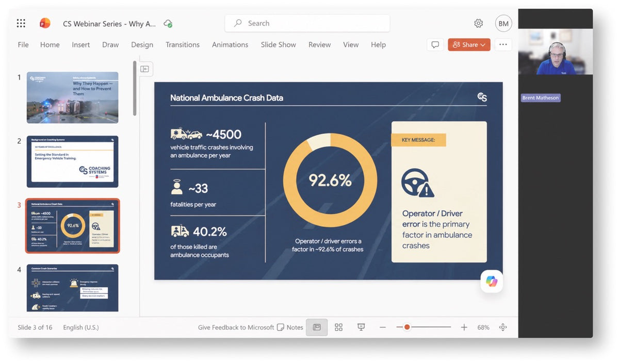Open the more options ellipsis button
619x364 pixels.
[503, 45]
